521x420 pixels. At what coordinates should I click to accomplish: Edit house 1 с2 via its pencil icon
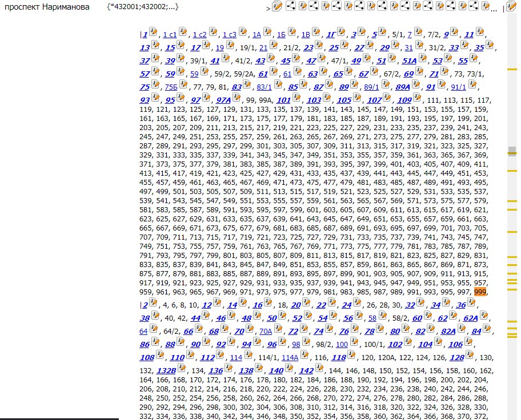click(x=213, y=33)
